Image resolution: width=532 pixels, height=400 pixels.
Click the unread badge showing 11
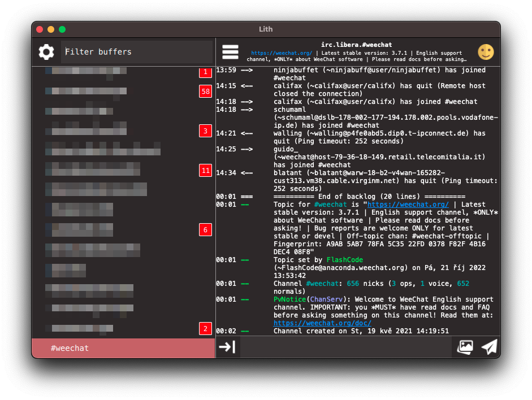click(205, 170)
